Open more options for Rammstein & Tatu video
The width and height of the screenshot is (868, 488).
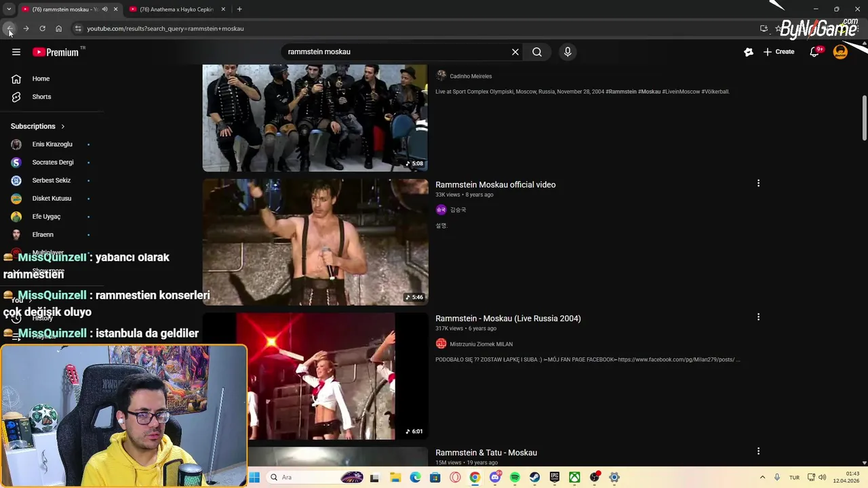pyautogui.click(x=758, y=451)
